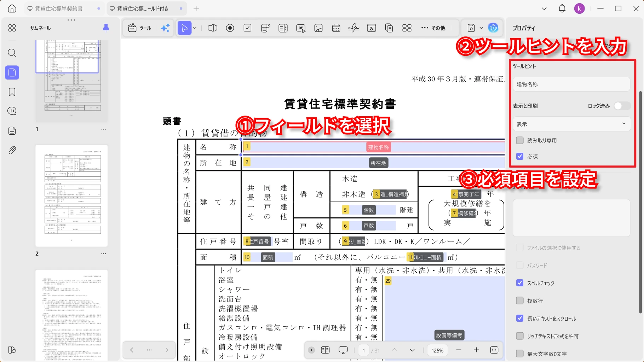Uncheck the 必須 checkbox

pos(520,156)
